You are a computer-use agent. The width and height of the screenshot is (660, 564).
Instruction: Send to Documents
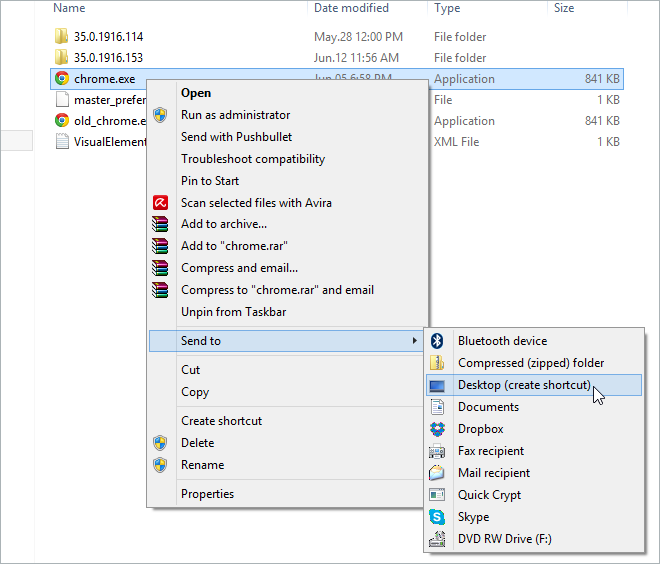pyautogui.click(x=534, y=407)
